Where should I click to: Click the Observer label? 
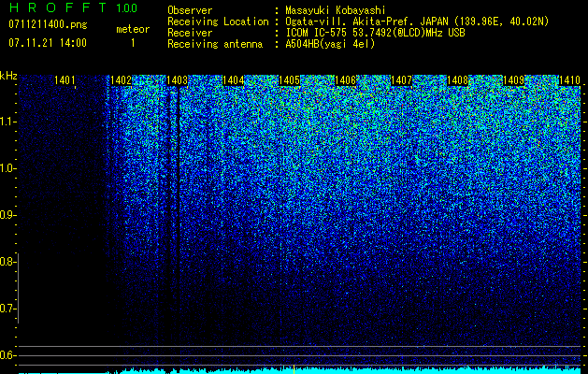[190, 11]
